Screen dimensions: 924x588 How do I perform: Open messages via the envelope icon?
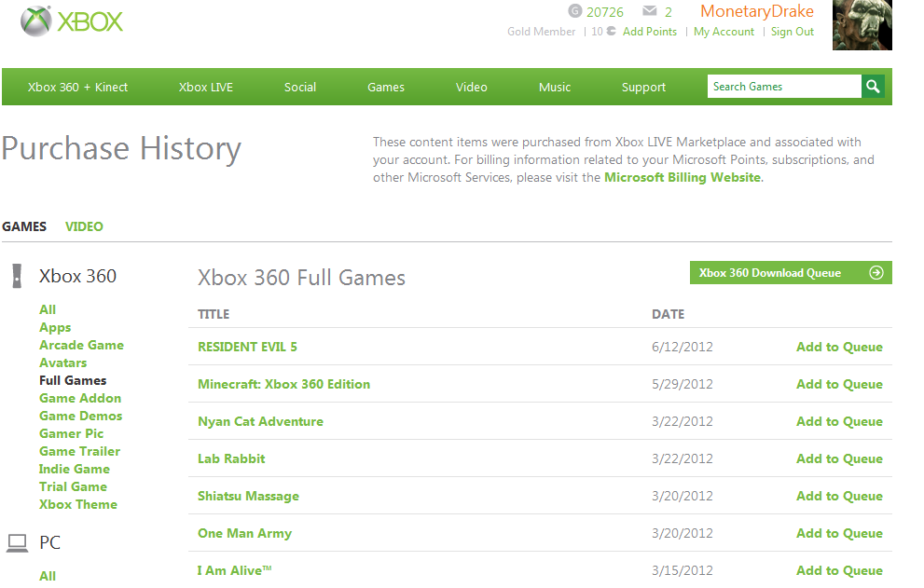650,11
